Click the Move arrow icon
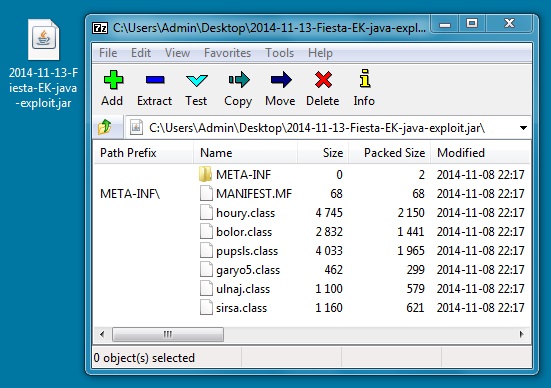The width and height of the screenshot is (551, 388). click(281, 80)
